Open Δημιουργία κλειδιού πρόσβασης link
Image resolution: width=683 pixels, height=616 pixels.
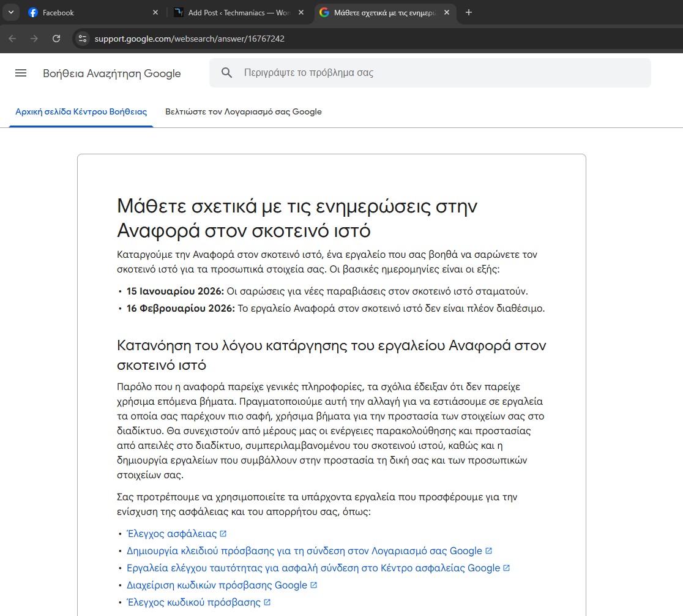304,551
